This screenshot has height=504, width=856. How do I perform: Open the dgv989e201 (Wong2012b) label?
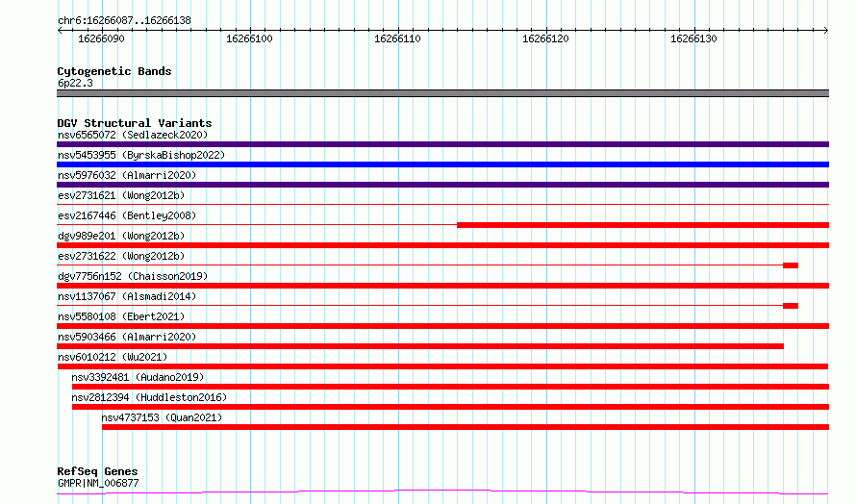(x=121, y=236)
